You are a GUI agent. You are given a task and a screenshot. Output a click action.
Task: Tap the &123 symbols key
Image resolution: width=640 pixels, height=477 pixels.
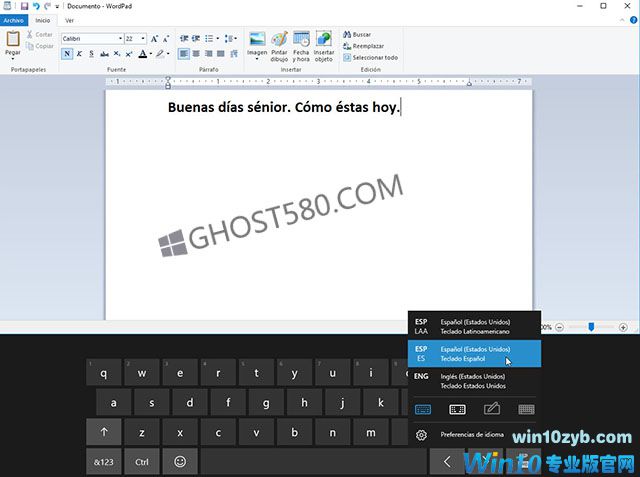(x=104, y=461)
